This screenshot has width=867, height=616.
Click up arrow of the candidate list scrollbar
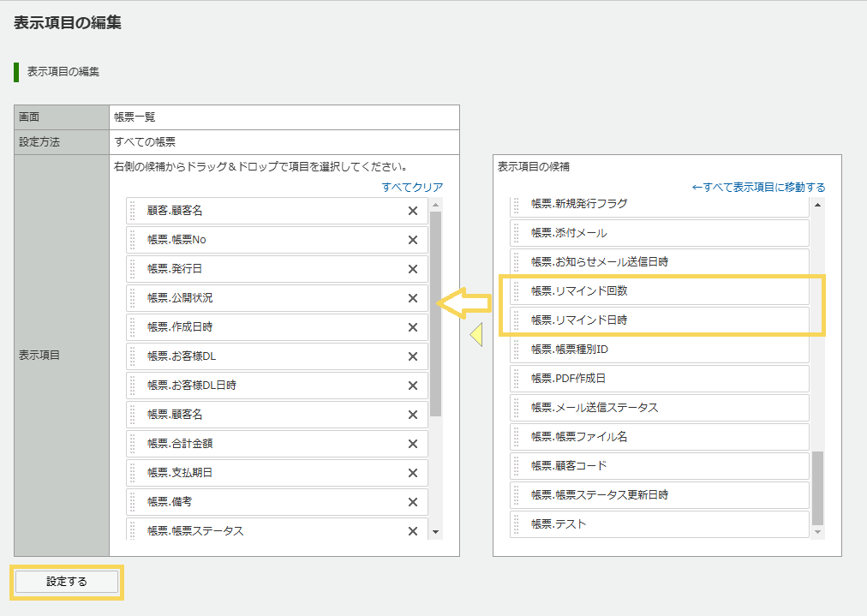pyautogui.click(x=817, y=205)
